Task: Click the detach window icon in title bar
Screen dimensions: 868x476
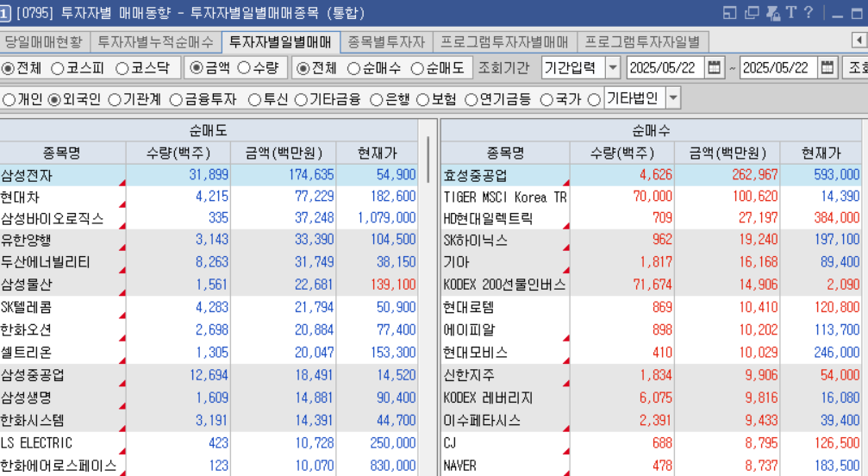Action: click(x=729, y=13)
